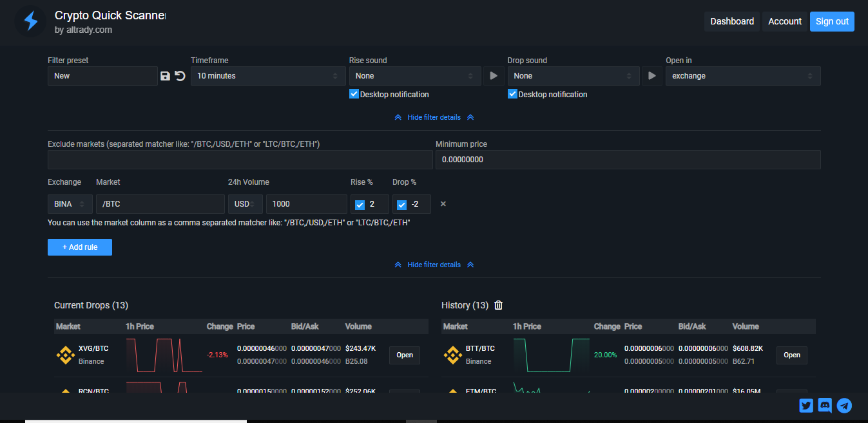This screenshot has width=868, height=423.
Task: Clear History using the trash icon
Action: click(498, 305)
